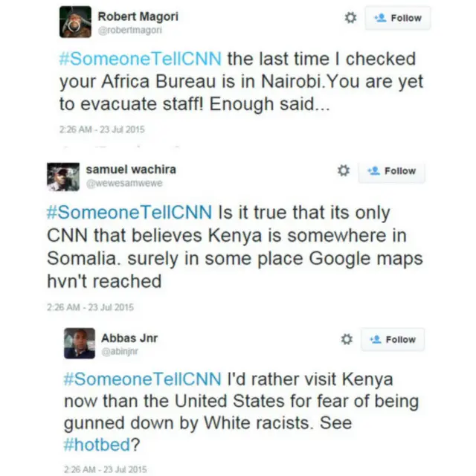Click timestamp on Robert Magori's tweet

(102, 129)
